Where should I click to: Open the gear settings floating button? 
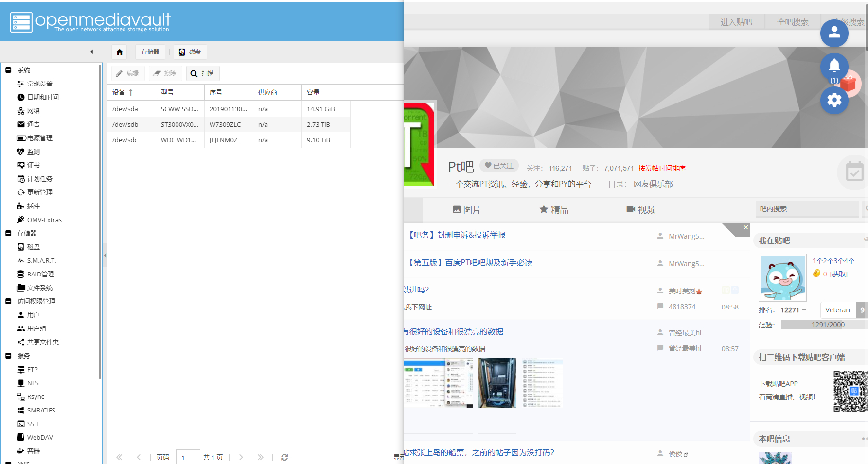click(834, 100)
